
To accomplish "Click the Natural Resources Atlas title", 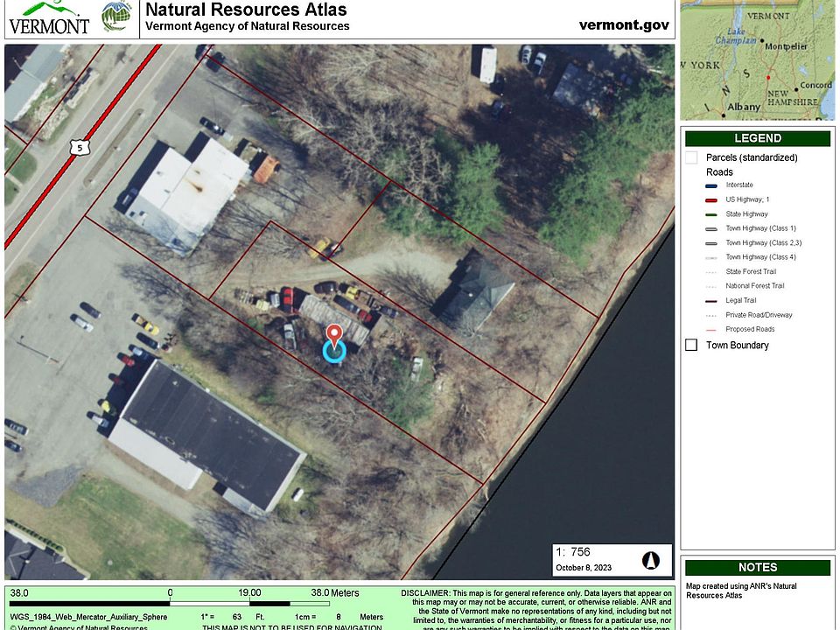I will point(246,9).
